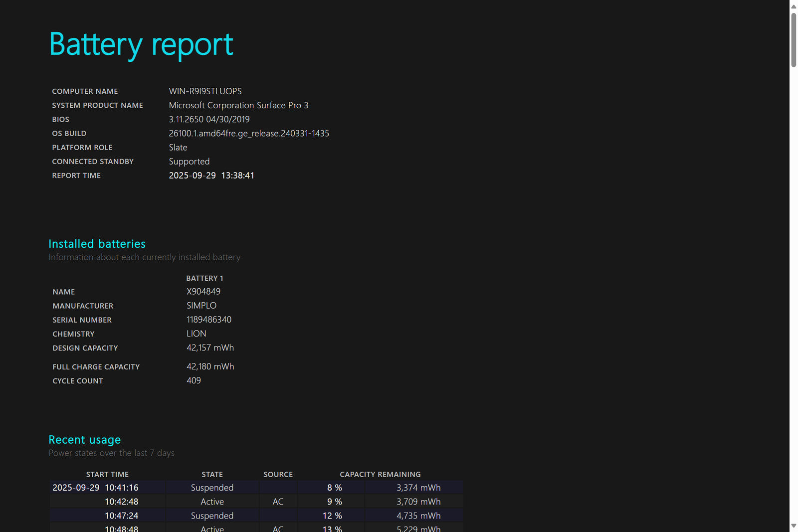Click the 10:42:48 Active row's AC source cell
This screenshot has width=798, height=532.
coord(278,502)
